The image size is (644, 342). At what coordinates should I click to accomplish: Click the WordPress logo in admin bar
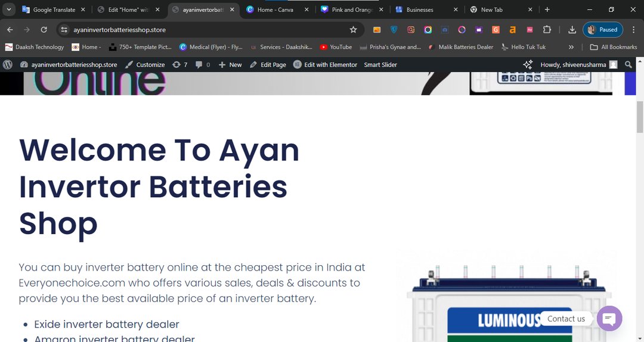click(8, 64)
